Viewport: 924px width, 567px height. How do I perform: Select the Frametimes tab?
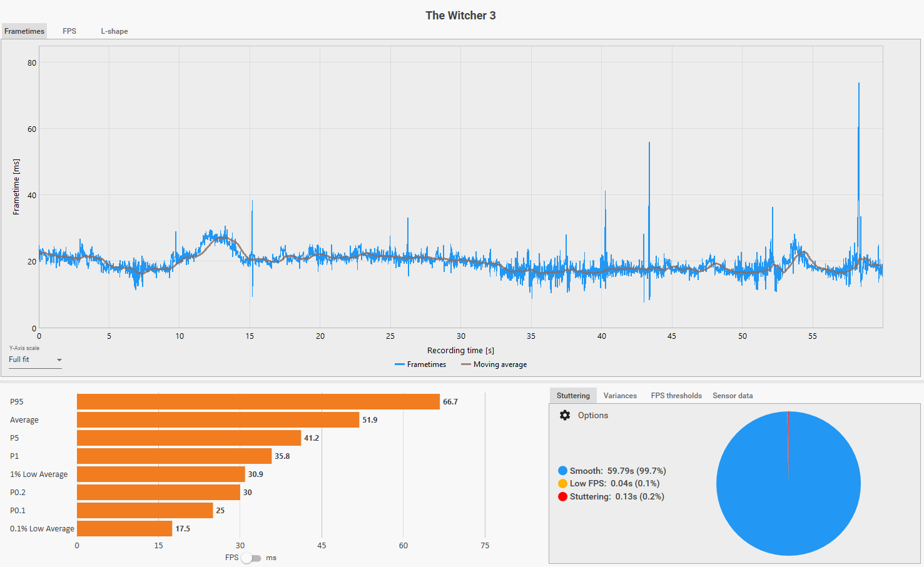24,31
